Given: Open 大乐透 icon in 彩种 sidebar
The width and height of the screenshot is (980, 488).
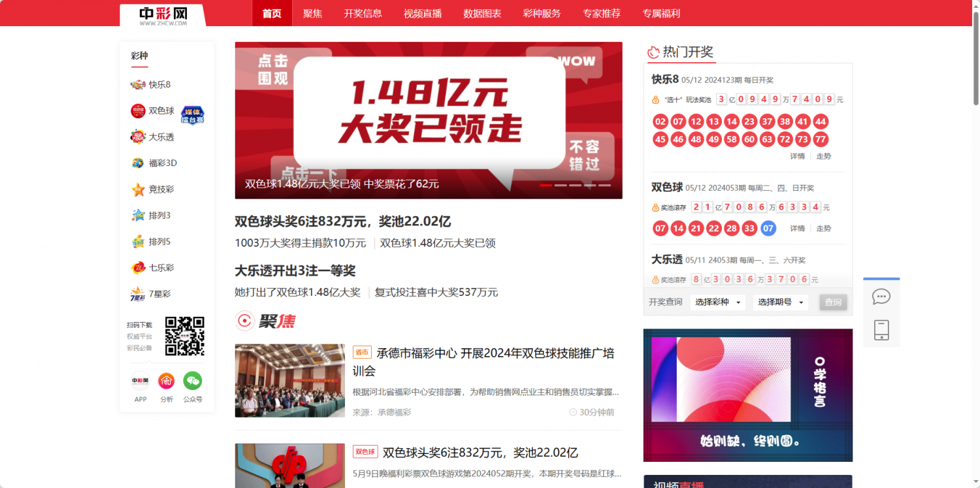Looking at the screenshot, I should click(138, 137).
